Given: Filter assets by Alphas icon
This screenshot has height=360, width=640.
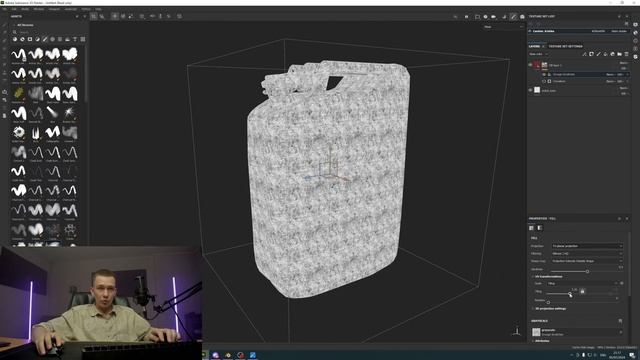Looking at the screenshot, I should [53, 39].
